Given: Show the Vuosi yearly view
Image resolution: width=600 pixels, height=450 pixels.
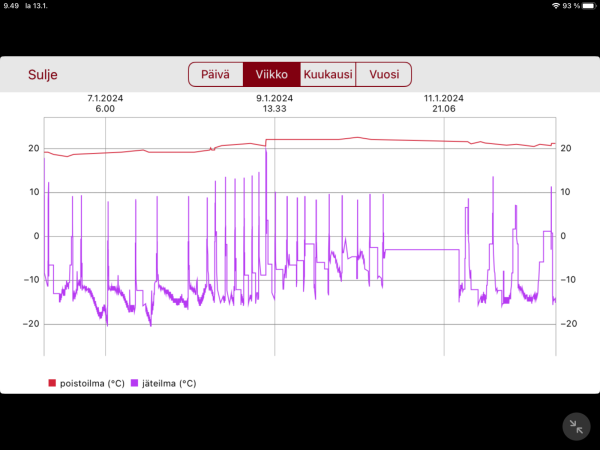Looking at the screenshot, I should coord(384,74).
